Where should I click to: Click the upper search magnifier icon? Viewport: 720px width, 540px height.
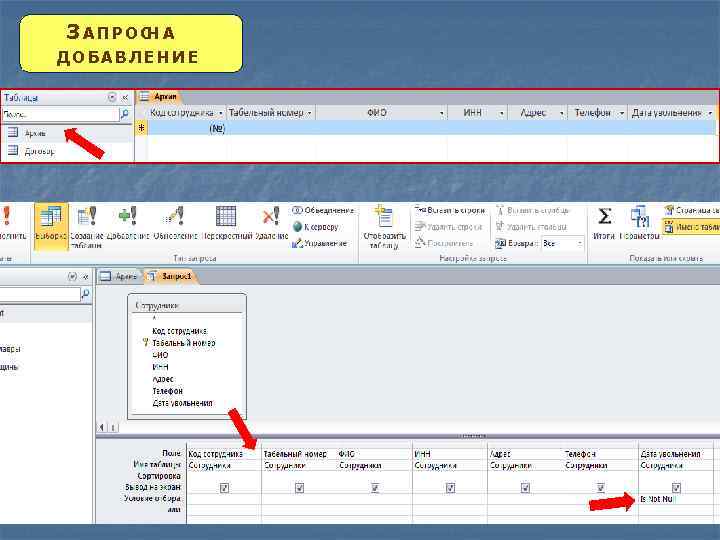[x=124, y=114]
